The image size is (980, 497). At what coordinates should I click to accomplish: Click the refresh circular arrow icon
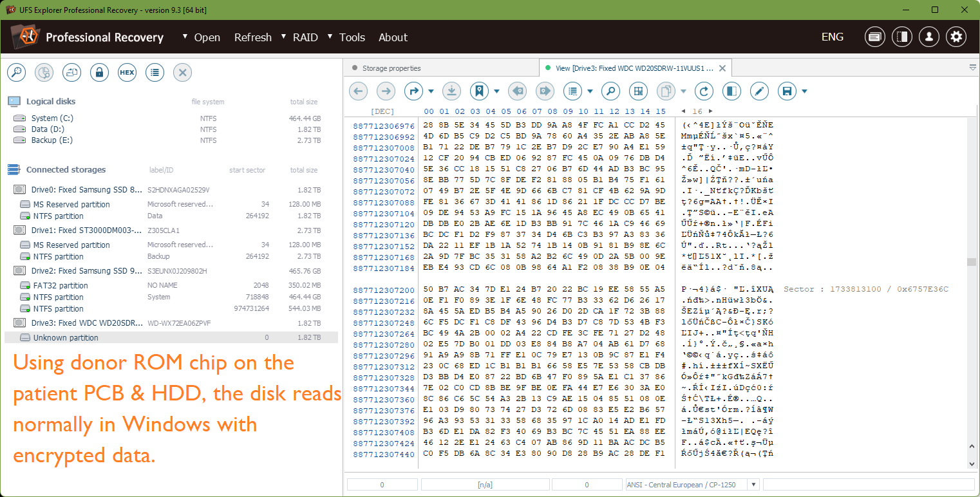click(704, 91)
